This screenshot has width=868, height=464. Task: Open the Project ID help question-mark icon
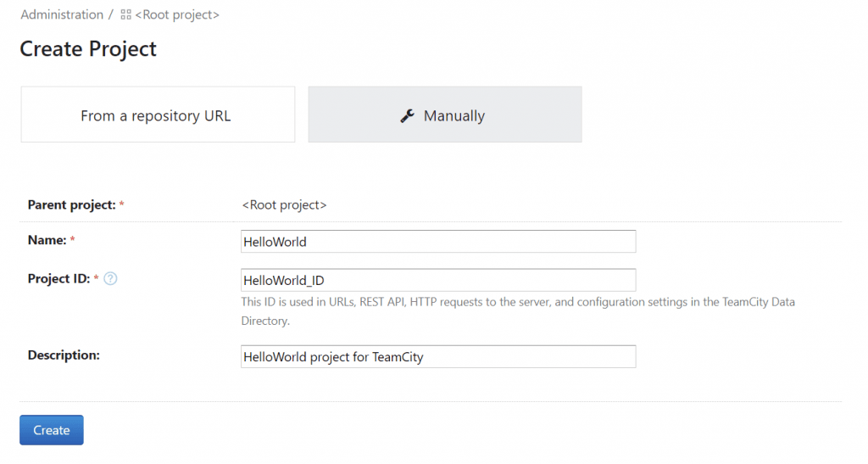click(x=110, y=279)
